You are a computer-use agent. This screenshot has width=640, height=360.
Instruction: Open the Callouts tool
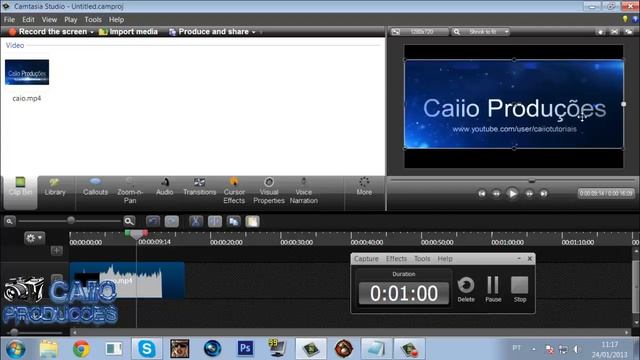click(95, 187)
